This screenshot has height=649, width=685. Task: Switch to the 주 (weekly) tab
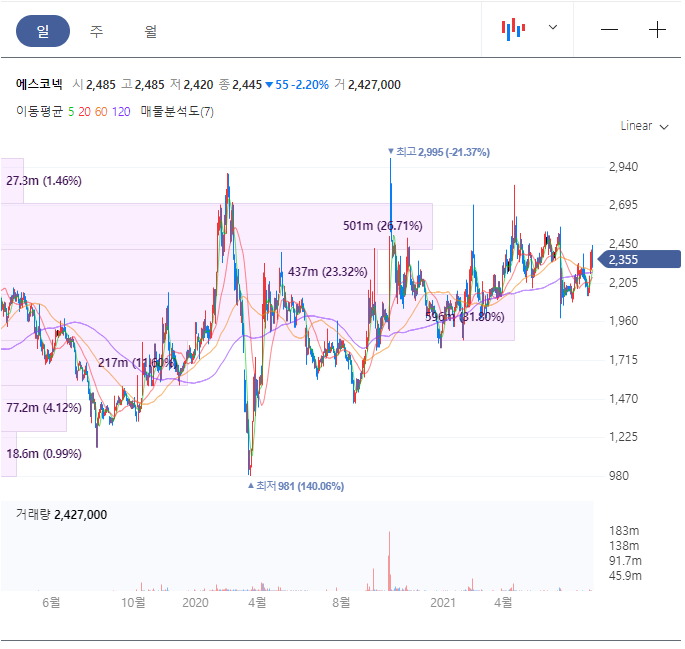pos(97,31)
